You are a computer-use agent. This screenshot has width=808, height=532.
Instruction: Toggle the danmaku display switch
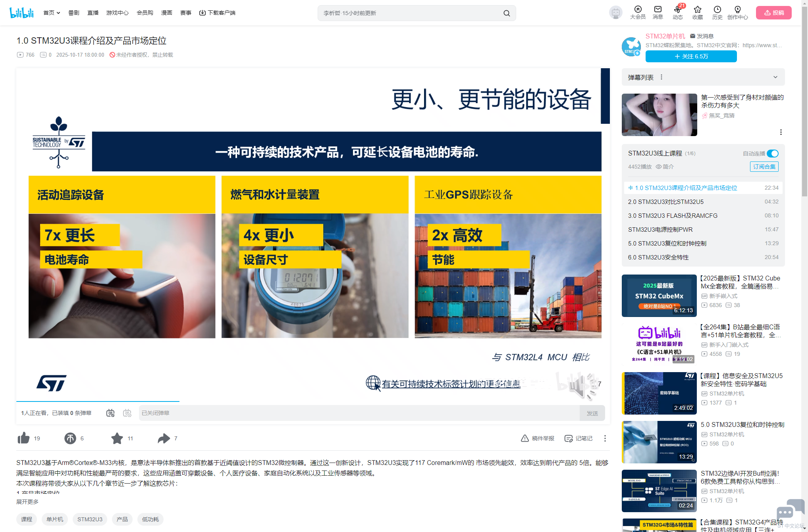110,413
